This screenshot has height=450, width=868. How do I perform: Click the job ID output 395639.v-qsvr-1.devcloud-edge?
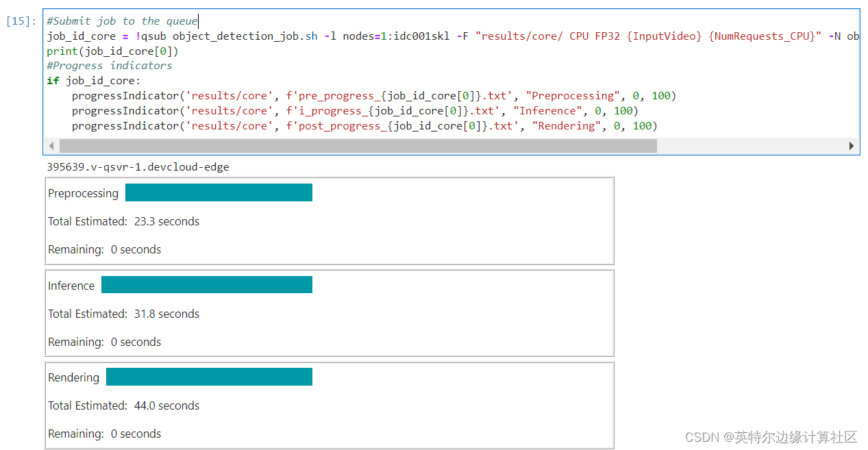[x=137, y=166]
